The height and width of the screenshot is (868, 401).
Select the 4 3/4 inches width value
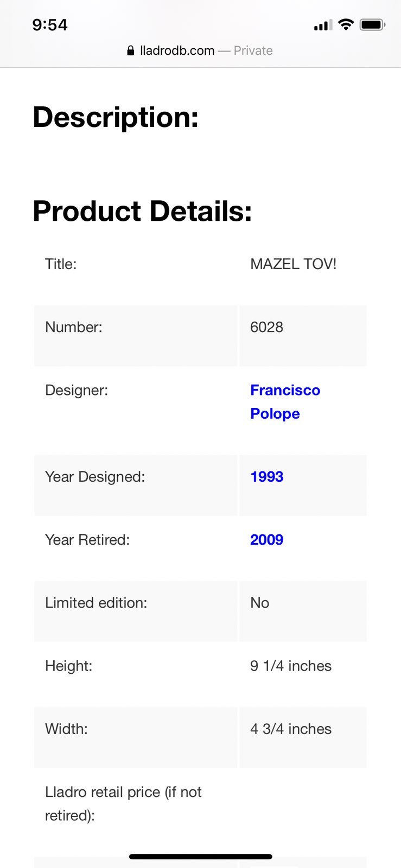(290, 729)
